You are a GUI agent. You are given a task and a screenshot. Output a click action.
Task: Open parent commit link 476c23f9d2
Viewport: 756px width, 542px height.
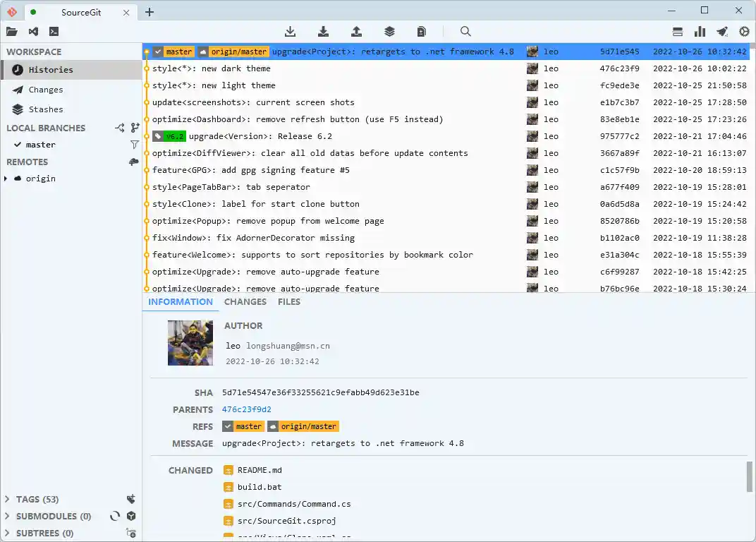(x=246, y=409)
